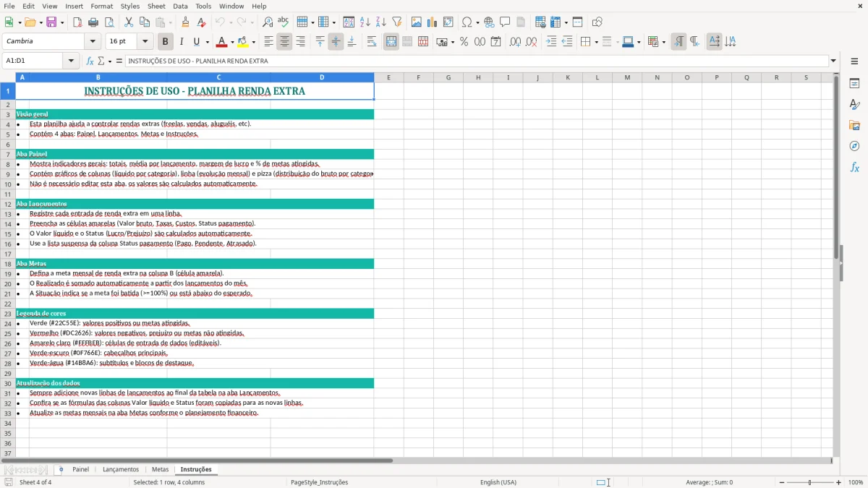Image resolution: width=868 pixels, height=488 pixels.
Task: Insert Special Character omega icon
Action: [x=467, y=22]
